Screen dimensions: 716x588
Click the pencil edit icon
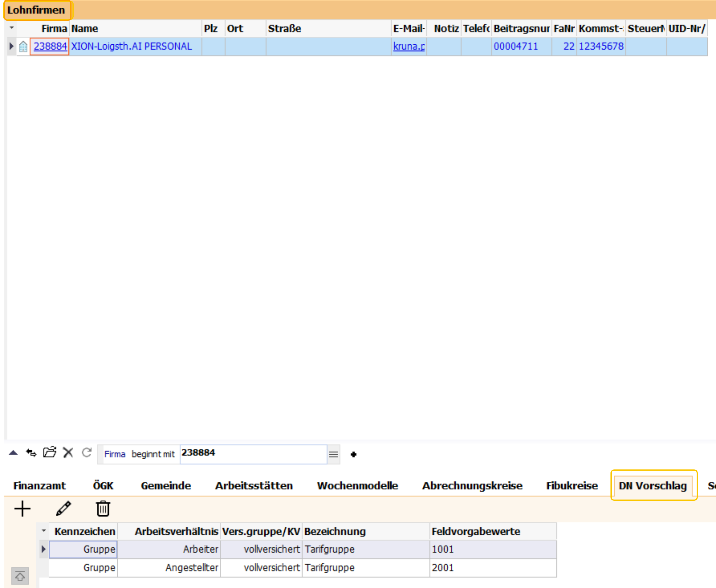[x=63, y=508]
